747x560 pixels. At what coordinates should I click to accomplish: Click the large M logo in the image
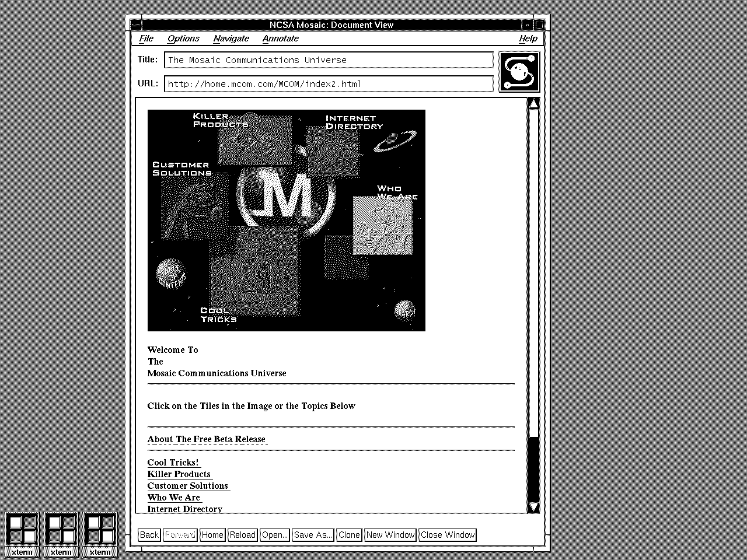point(286,198)
